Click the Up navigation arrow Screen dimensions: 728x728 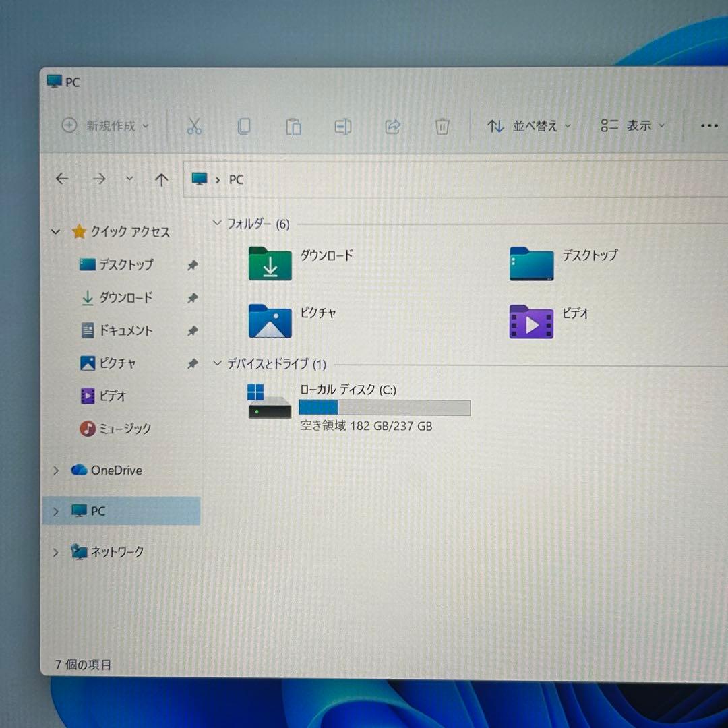pyautogui.click(x=162, y=179)
